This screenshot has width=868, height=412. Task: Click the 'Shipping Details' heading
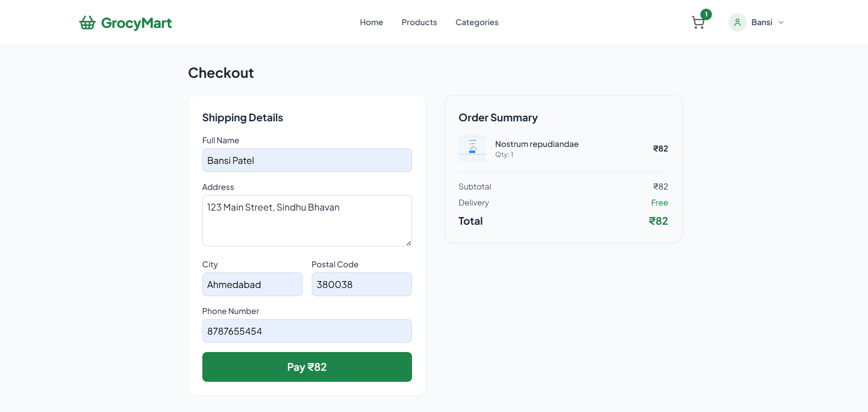click(243, 118)
